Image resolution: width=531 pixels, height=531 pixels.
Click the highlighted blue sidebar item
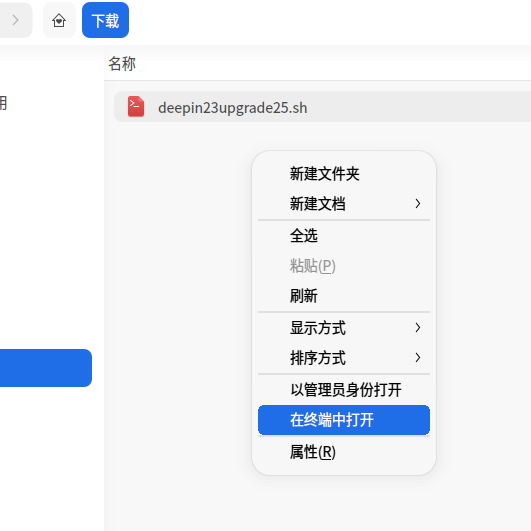[46, 368]
